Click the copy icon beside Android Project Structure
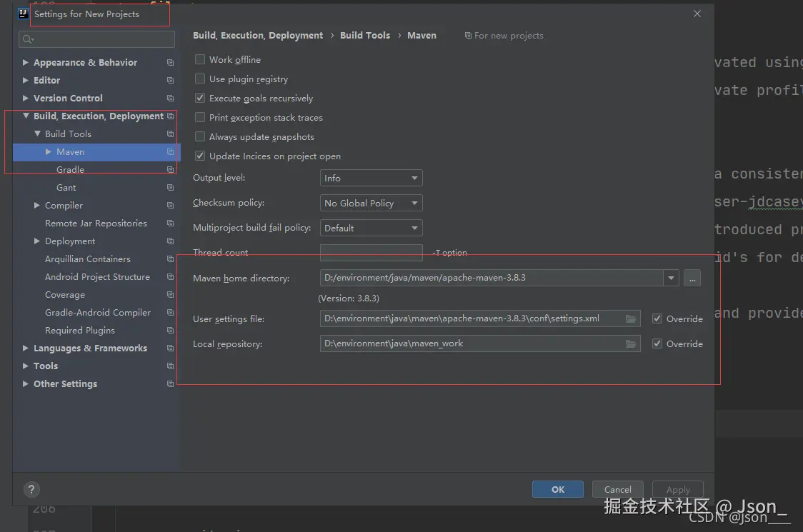Viewport: 803px width, 532px height. point(171,277)
